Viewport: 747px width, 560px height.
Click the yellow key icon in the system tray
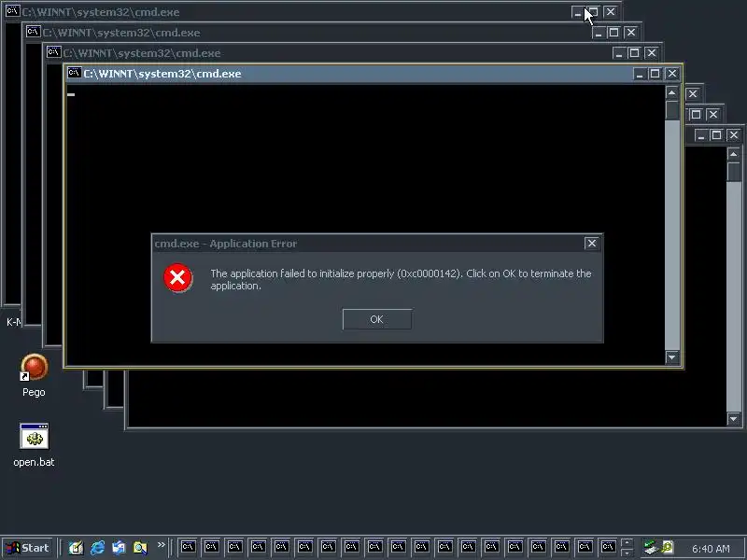click(668, 548)
